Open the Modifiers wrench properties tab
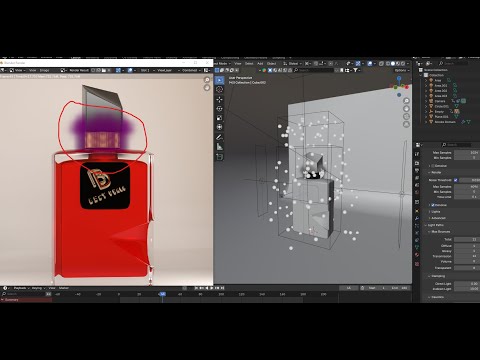Screen dimensions: 480x360 coord(417,218)
